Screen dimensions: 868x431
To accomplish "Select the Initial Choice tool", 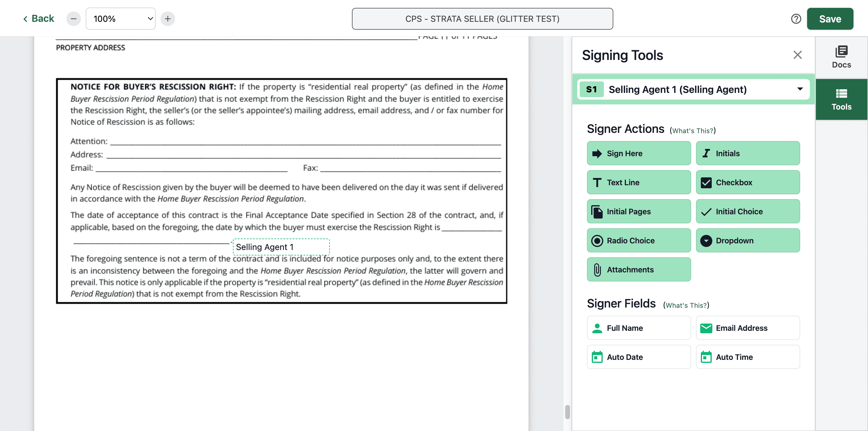I will pos(748,211).
